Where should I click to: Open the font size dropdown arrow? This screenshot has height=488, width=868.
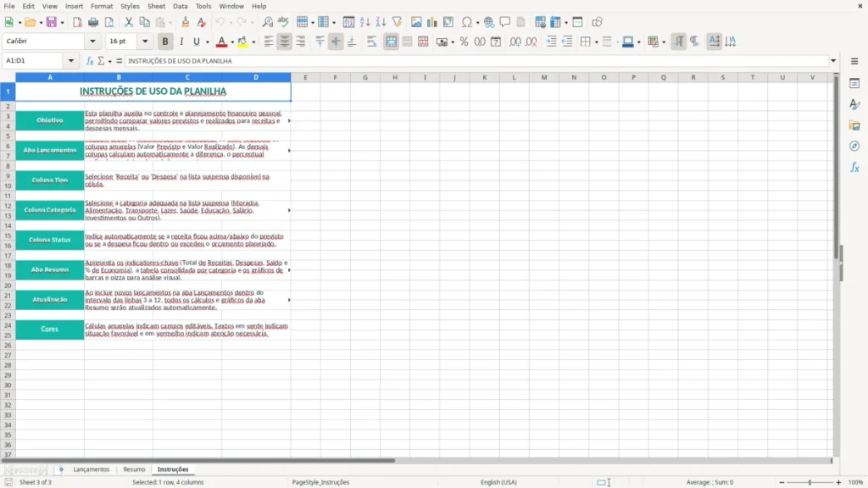click(x=145, y=41)
